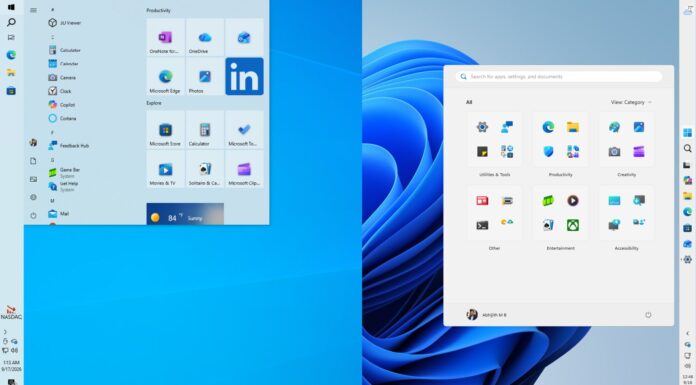Open Get Help in the app list
The width and height of the screenshot is (696, 385).
(63, 186)
